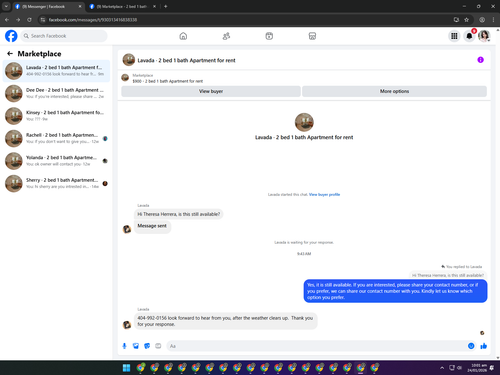The height and width of the screenshot is (375, 500).
Task: Open the tab search dropdown arrow
Action: tap(6, 6)
